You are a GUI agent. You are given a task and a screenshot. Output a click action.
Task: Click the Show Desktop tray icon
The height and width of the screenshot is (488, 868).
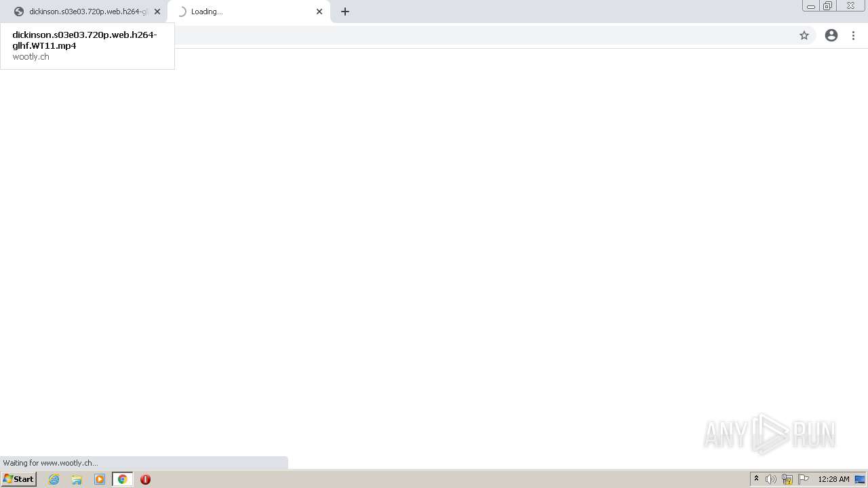(x=860, y=479)
